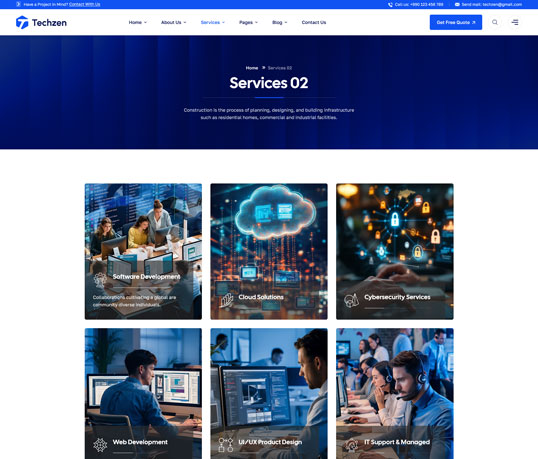The image size is (538, 459).
Task: Click the Get Free Quote button
Action: coord(456,22)
